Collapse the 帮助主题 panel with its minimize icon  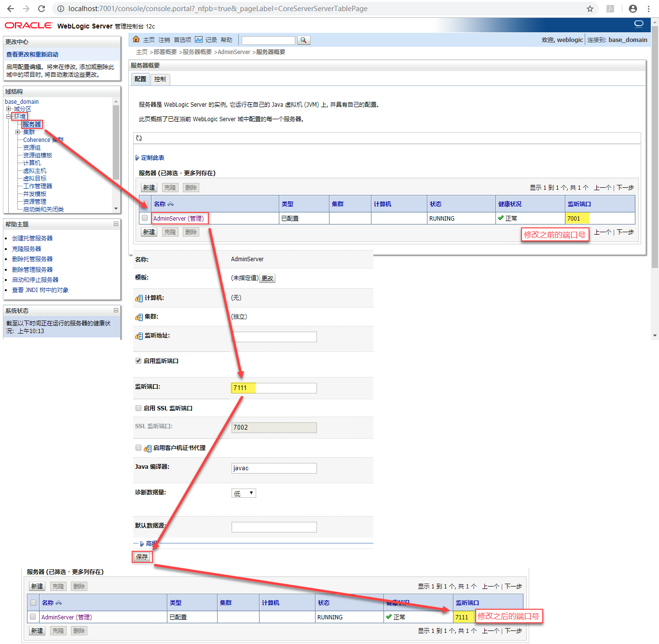coord(116,224)
